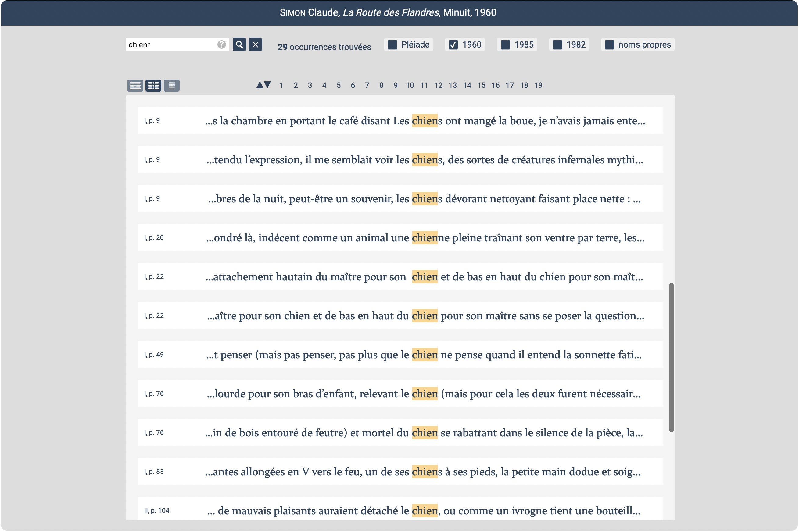799x532 pixels.
Task: Enable the 1985 edition checkbox
Action: 505,44
